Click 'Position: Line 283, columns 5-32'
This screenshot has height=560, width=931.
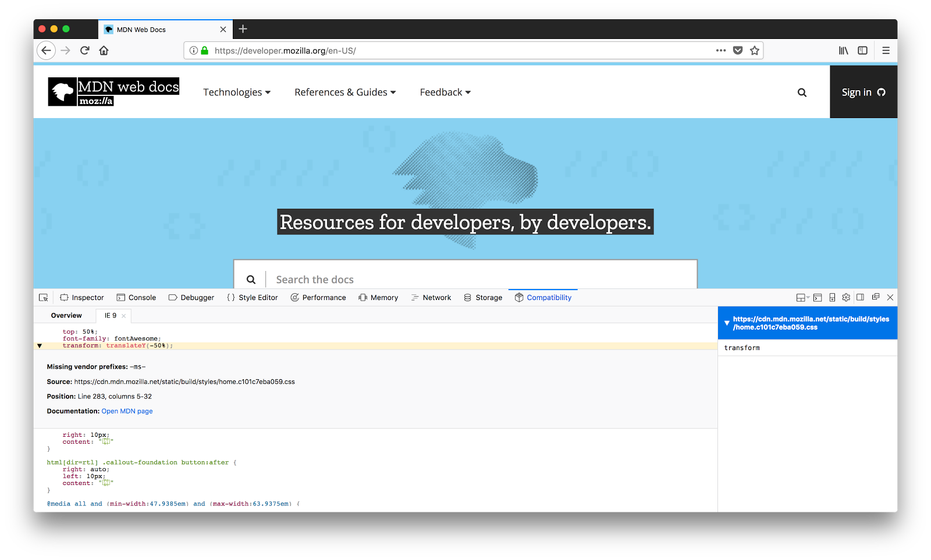pos(99,397)
